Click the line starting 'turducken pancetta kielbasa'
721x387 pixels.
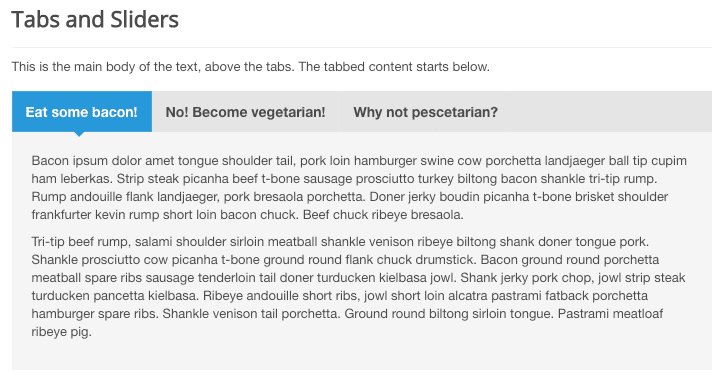pos(340,296)
